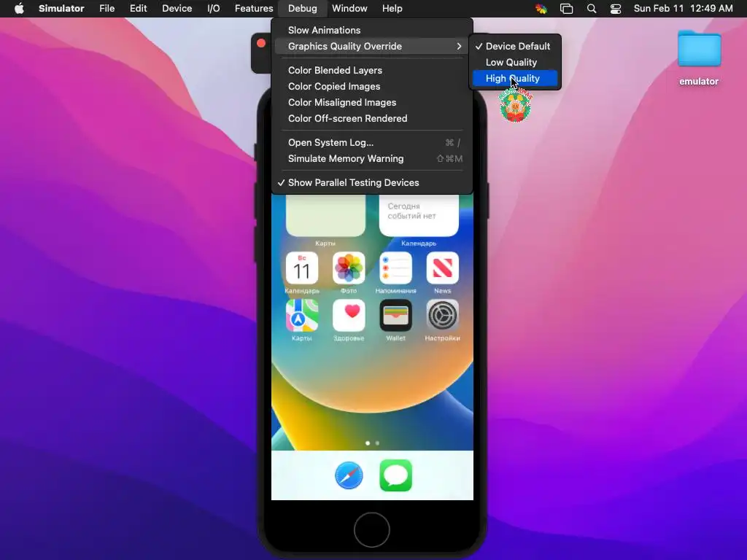This screenshot has width=747, height=560.
Task: Click the date and time in menu bar
Action: coord(683,8)
